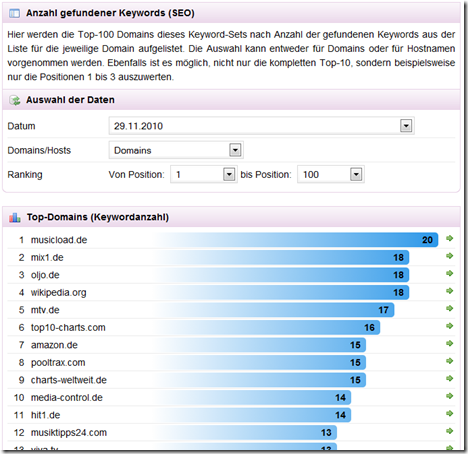Viewport: 468px width, 454px height.
Task: Click the Ranking label
Action: pyautogui.click(x=25, y=175)
